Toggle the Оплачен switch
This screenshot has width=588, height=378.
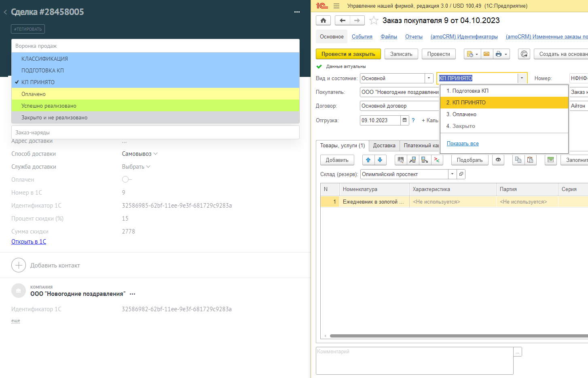(x=127, y=180)
